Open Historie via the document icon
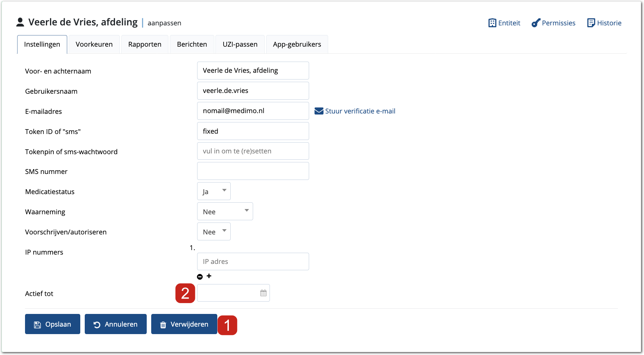Viewport: 644px width, 355px height. pyautogui.click(x=591, y=23)
